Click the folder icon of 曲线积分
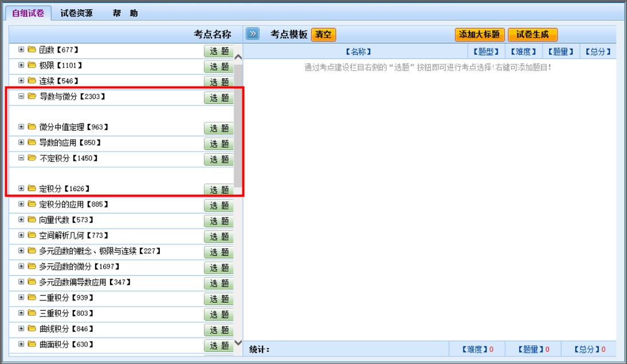The height and width of the screenshot is (364, 627). (x=32, y=329)
